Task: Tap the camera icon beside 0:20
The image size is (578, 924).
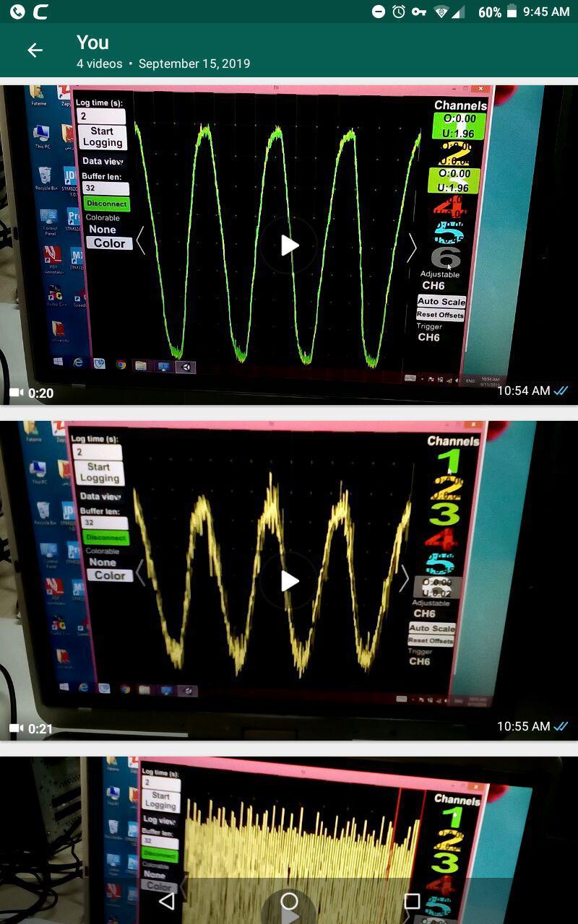Action: [x=16, y=393]
